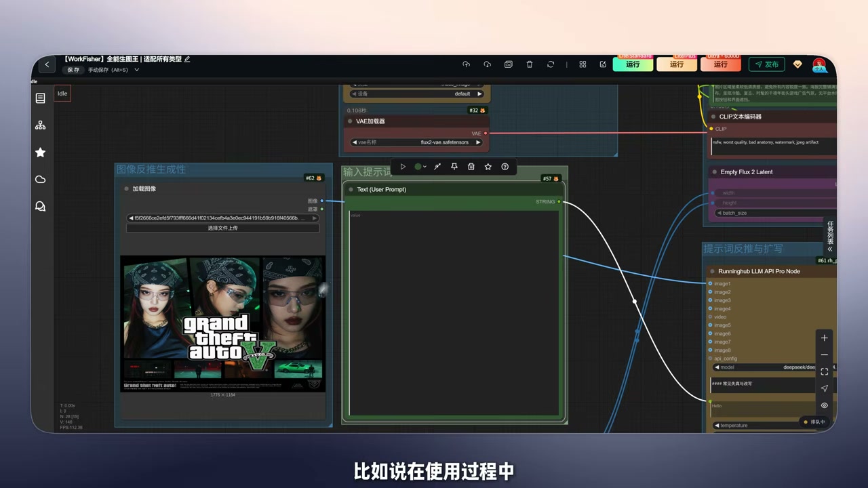
Task: Delete the selected node via the floating toolbar trash
Action: click(471, 167)
